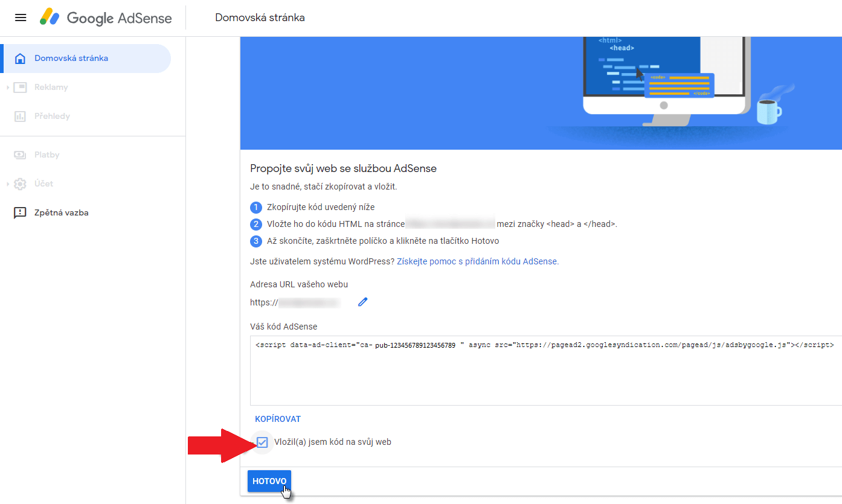This screenshot has height=504, width=842.
Task: Open WordPress AdSense code help link
Action: click(477, 261)
